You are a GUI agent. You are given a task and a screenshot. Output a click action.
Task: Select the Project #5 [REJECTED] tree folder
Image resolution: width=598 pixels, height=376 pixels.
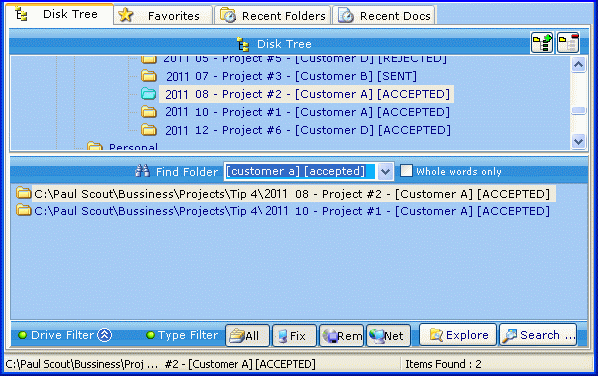tap(305, 59)
